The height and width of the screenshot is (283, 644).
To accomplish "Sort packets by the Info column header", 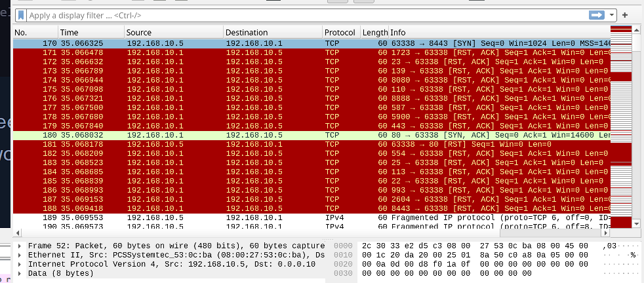I will (x=499, y=32).
